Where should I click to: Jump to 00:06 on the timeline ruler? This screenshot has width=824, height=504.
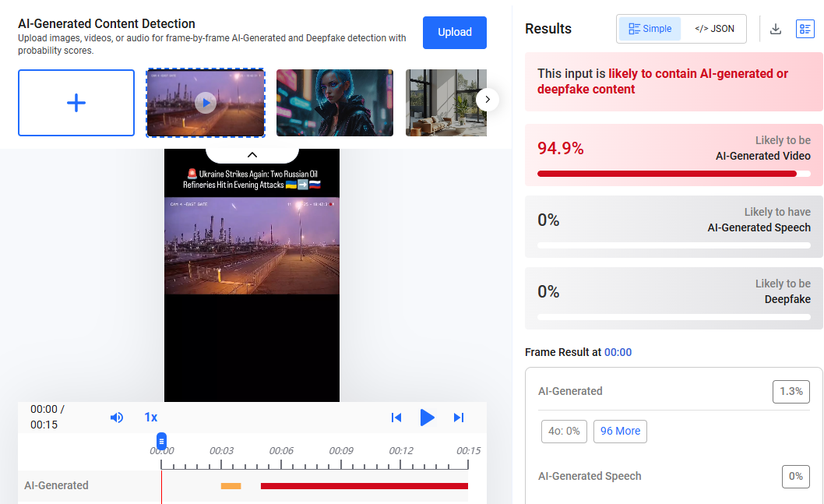click(x=281, y=451)
